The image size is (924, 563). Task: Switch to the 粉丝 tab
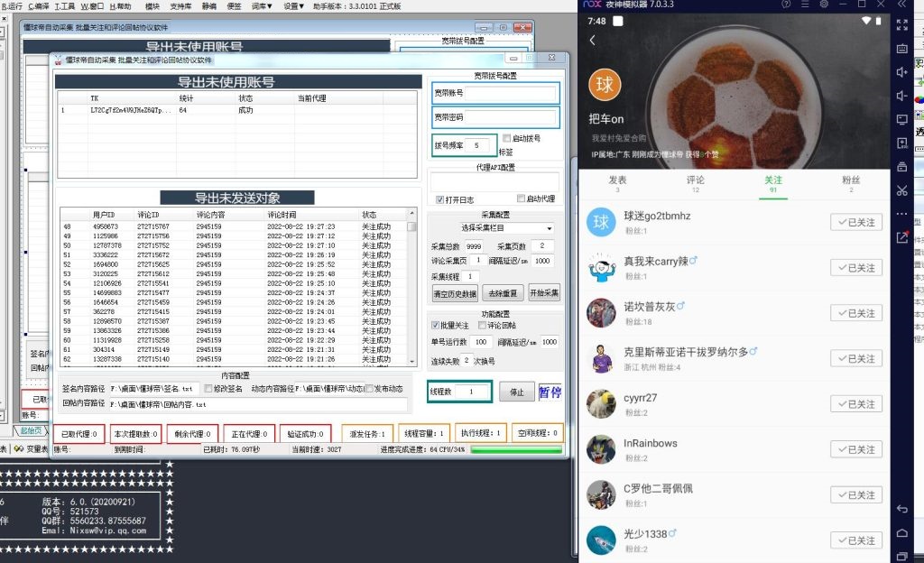[850, 184]
